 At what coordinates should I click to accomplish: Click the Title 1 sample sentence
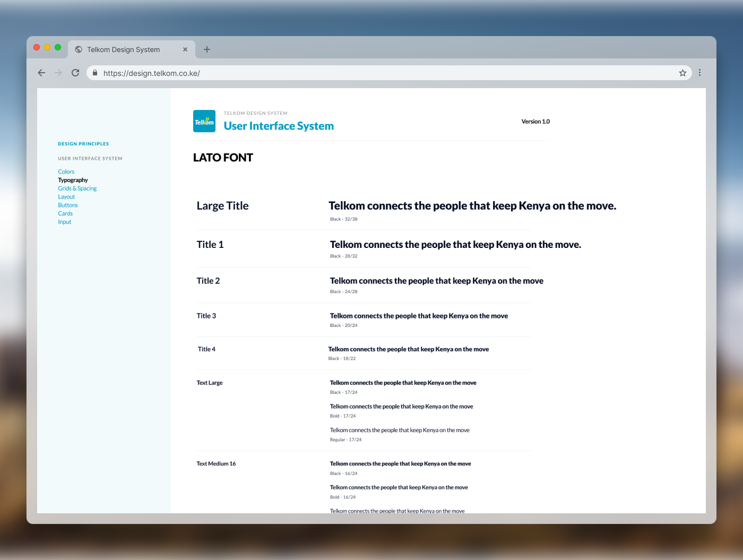[x=455, y=245]
